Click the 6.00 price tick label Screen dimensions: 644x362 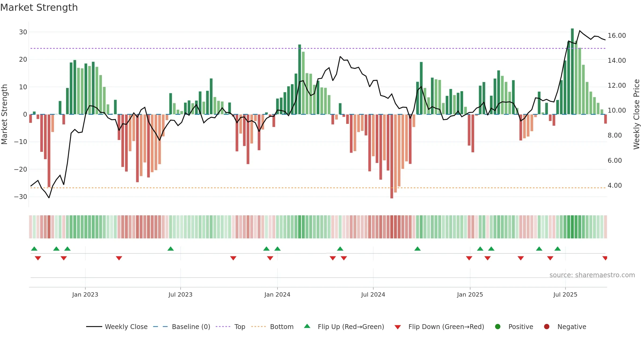[x=615, y=161]
